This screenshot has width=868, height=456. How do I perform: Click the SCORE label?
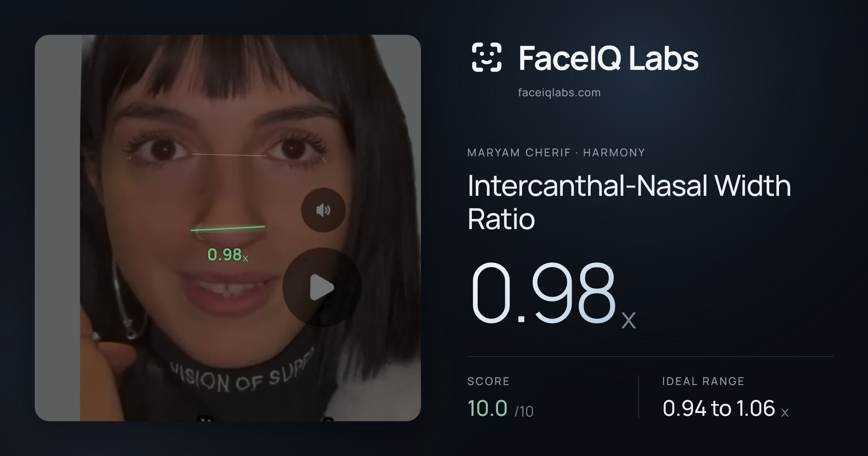[488, 381]
